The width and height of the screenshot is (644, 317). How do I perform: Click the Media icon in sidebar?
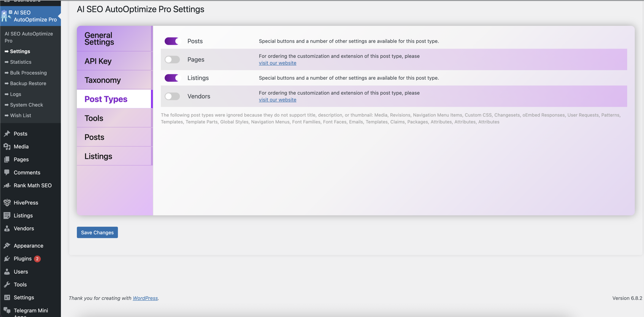tap(7, 147)
